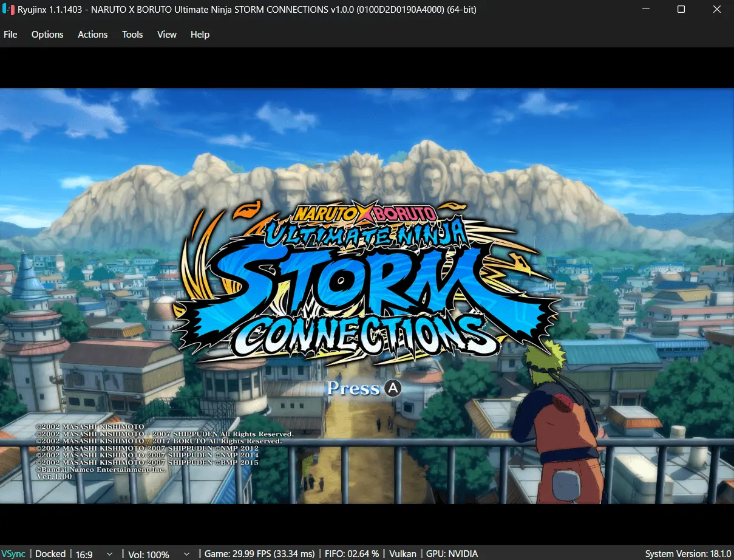Image resolution: width=734 pixels, height=560 pixels.
Task: Open the Options menu
Action: 47,35
